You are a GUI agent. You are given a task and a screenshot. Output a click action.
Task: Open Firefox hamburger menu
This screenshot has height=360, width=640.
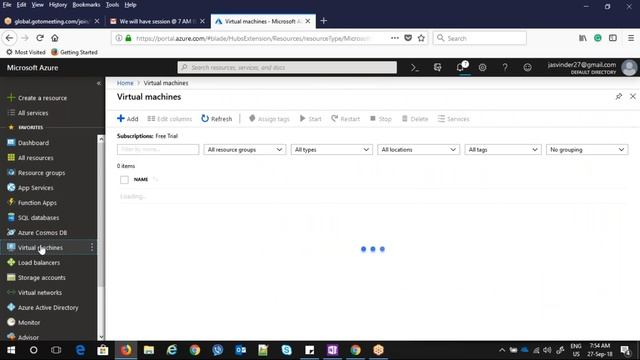(x=631, y=38)
